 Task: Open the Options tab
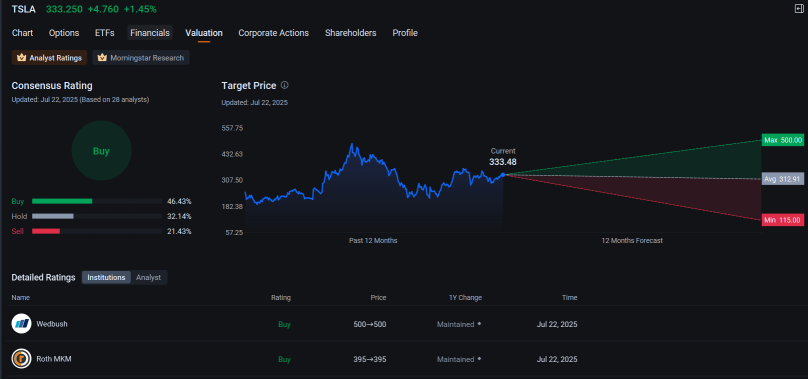click(x=64, y=33)
